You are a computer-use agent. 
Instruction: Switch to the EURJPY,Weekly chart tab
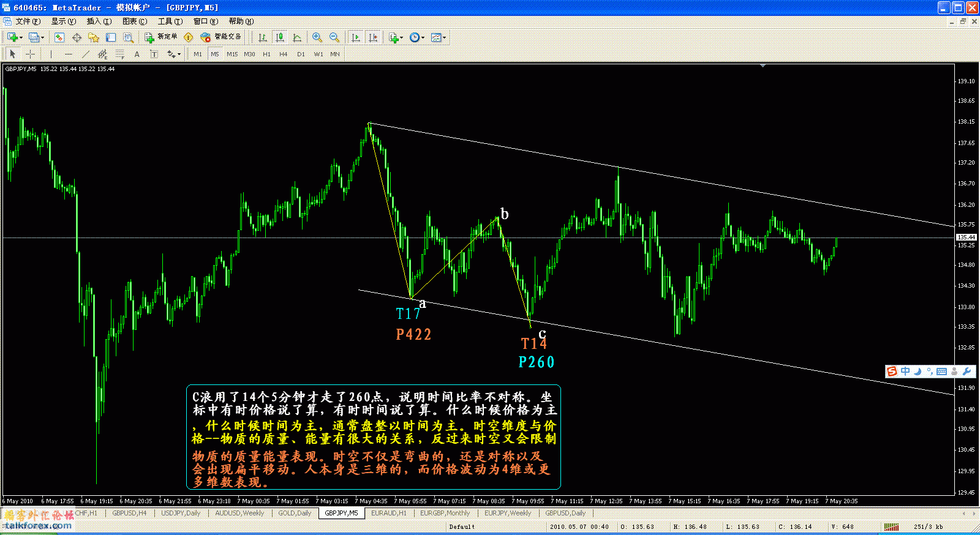point(508,513)
